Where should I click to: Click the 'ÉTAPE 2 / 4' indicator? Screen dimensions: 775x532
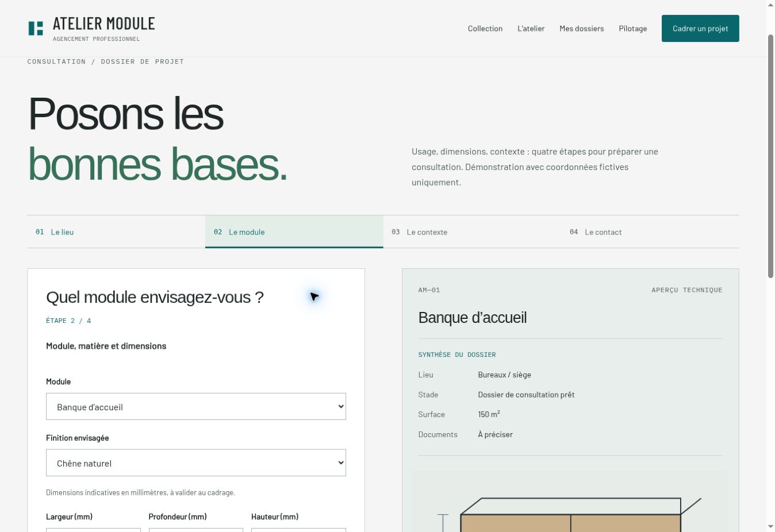[68, 321]
